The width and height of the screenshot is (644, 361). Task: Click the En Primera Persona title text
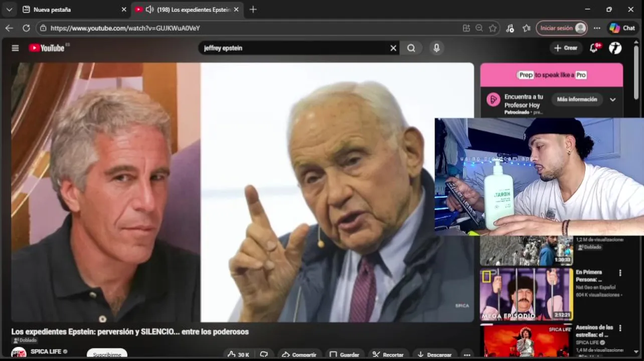pyautogui.click(x=589, y=276)
